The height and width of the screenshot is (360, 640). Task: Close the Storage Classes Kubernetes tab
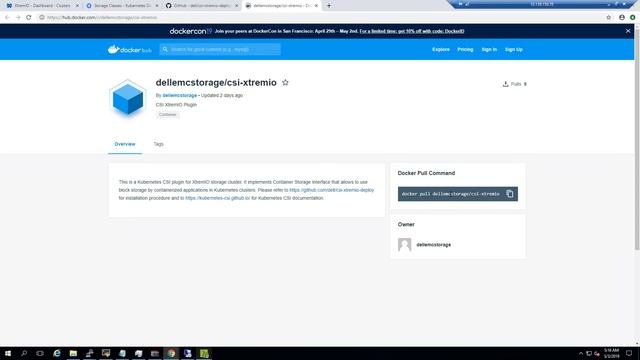click(157, 6)
